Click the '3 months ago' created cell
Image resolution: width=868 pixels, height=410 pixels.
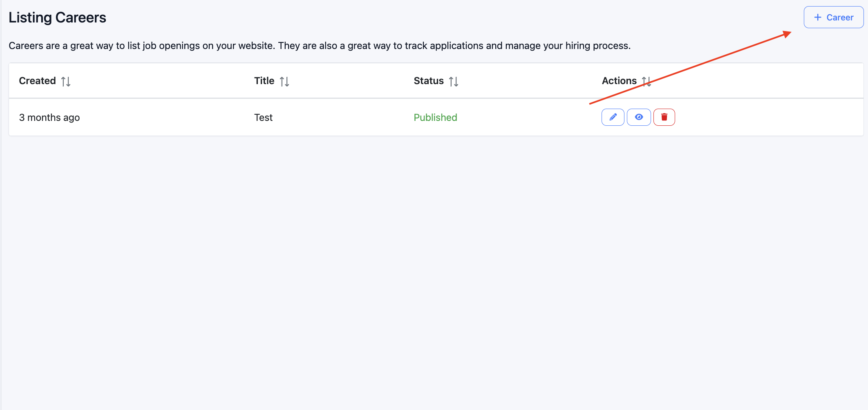[x=49, y=118]
